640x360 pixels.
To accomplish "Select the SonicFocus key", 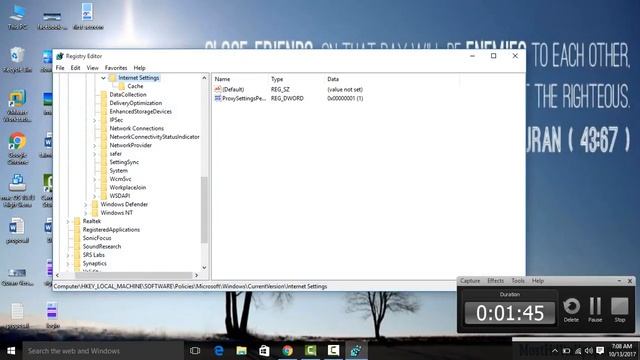I will point(97,238).
